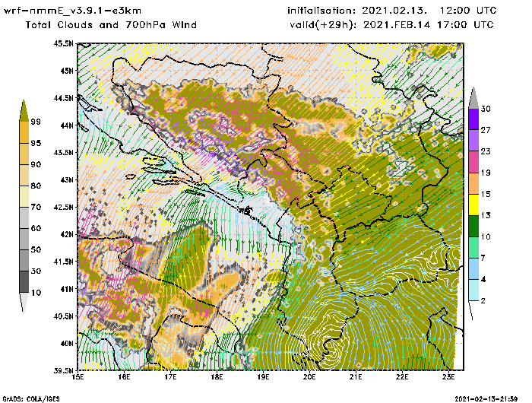
Task: Click the 95-99 orange cloud legend swatch
Action: tap(24, 132)
